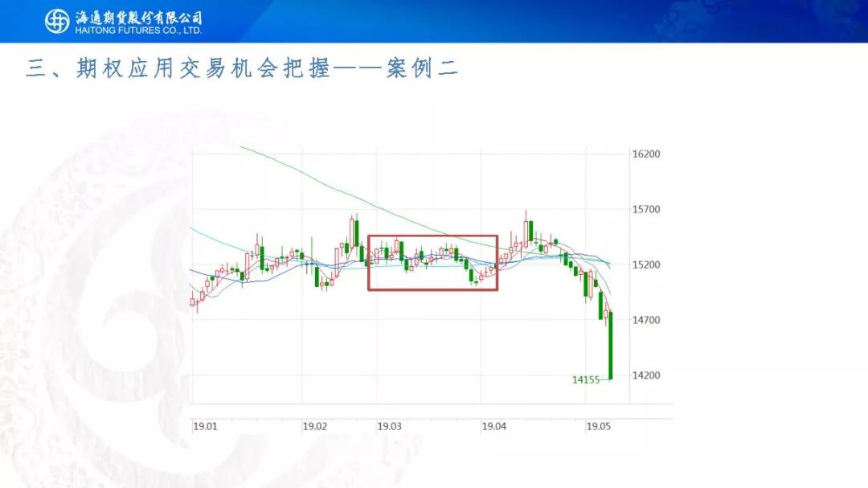Viewport: 868px width, 488px height.
Task: Click the 19.03 date axis label
Action: (x=390, y=427)
